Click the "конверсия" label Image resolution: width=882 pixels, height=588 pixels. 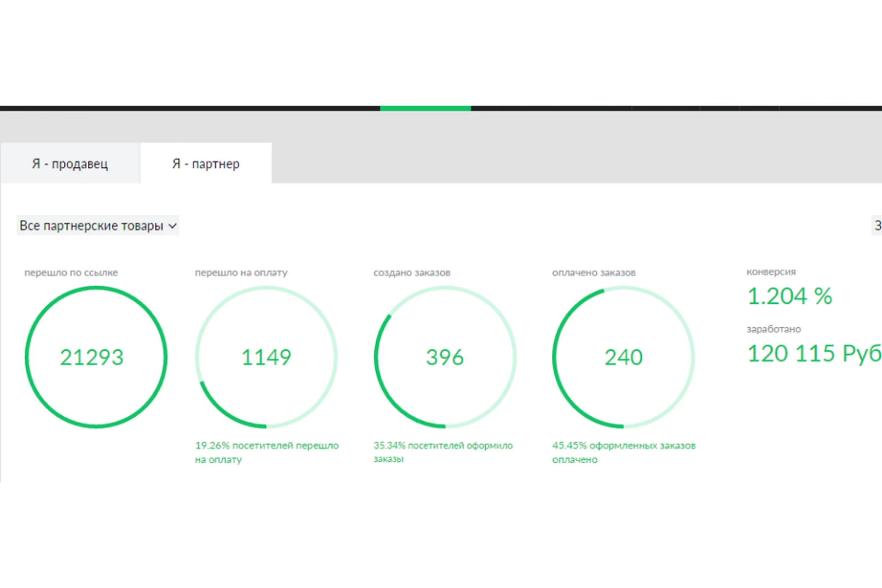tap(771, 272)
